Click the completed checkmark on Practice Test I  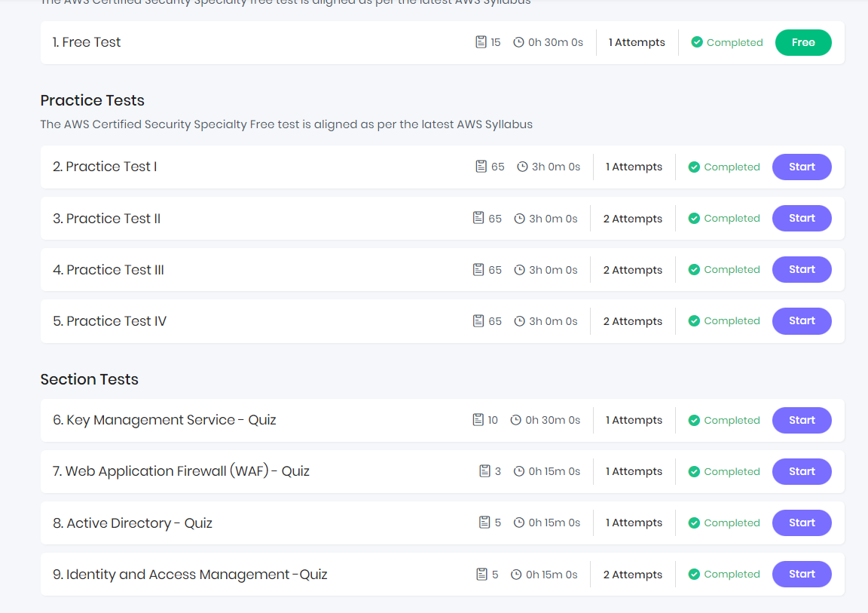(694, 167)
